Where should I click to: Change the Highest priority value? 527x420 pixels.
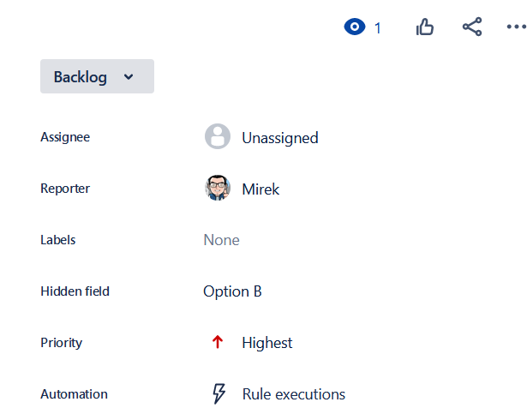click(266, 343)
